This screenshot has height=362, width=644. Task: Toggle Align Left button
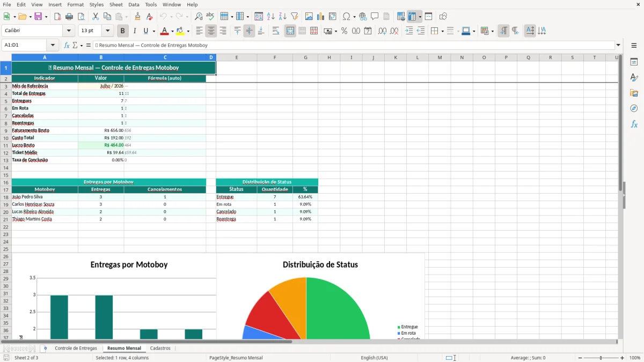[200, 31]
